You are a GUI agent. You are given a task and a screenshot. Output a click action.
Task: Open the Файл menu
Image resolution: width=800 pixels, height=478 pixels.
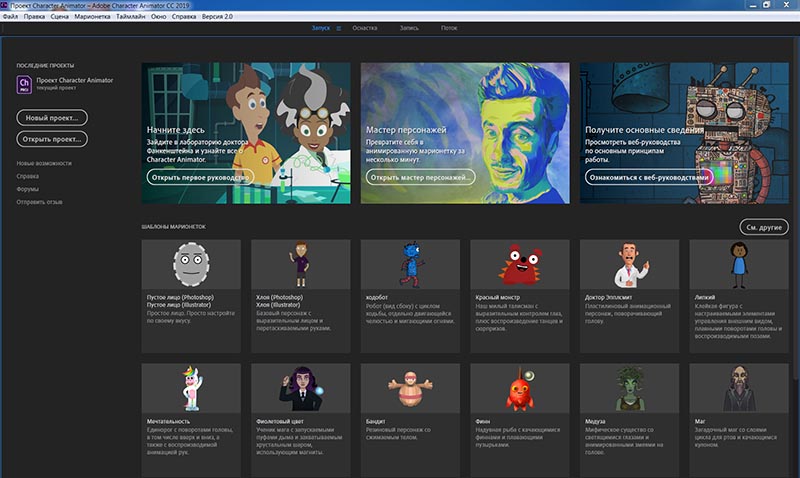click(10, 16)
